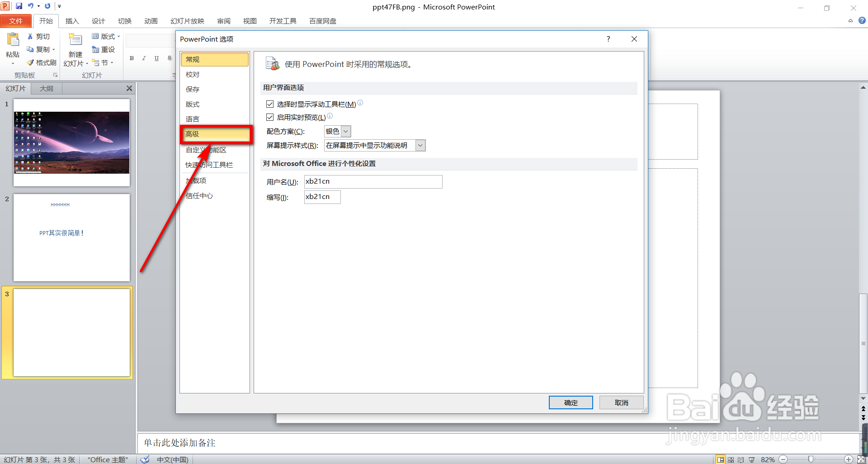Click the OK (确定) button

tap(571, 402)
